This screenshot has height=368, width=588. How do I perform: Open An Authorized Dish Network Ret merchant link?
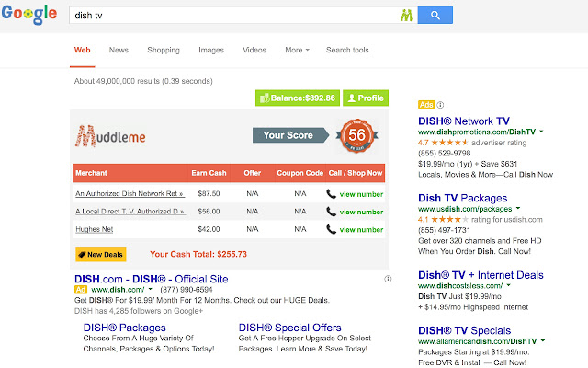(130, 194)
